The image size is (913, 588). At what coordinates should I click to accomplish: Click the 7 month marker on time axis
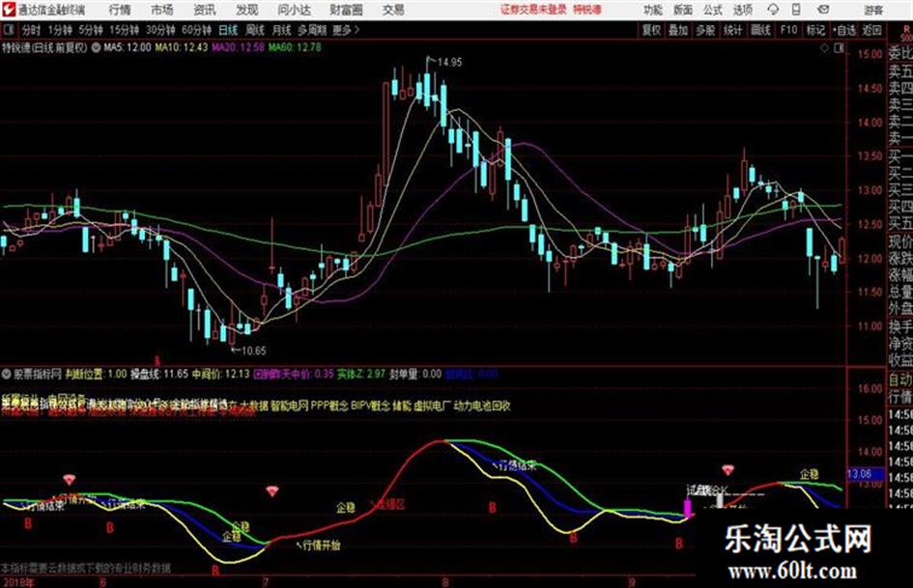pos(266,581)
